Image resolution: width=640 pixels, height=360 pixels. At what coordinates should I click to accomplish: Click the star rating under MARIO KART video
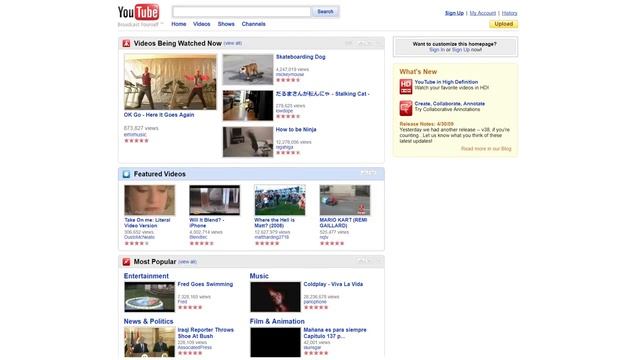(x=332, y=243)
